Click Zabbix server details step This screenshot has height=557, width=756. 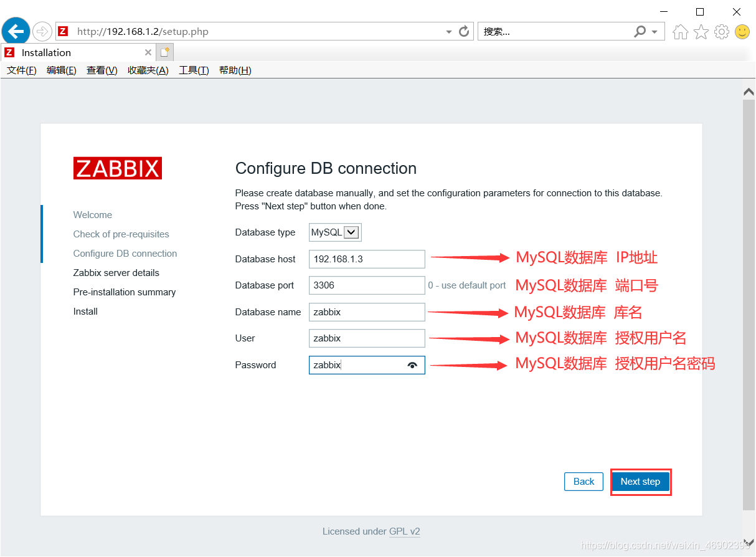[116, 273]
